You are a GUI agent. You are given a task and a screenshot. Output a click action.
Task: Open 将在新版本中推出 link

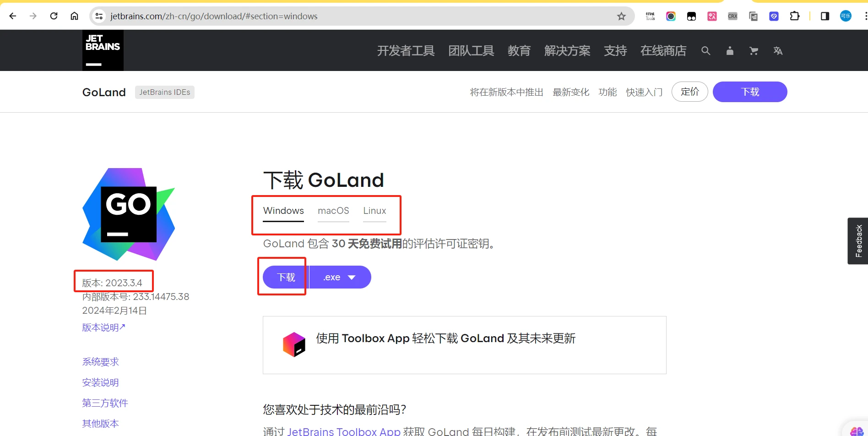507,92
